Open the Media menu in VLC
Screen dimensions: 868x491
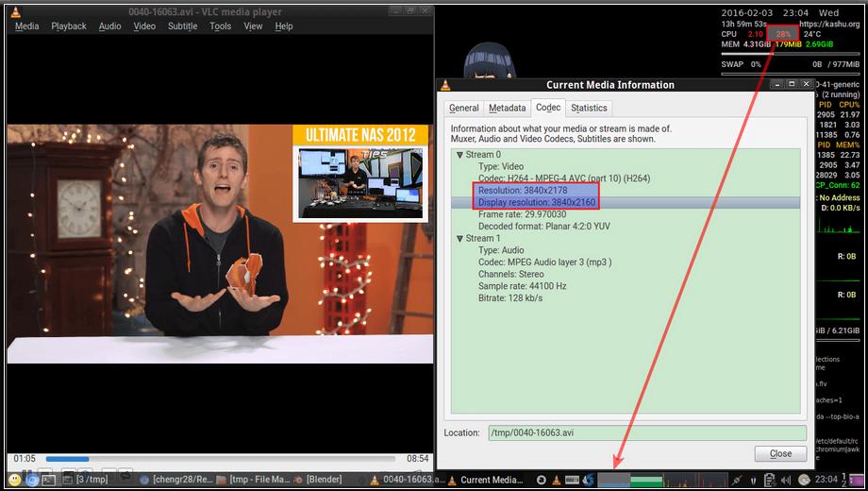pyautogui.click(x=26, y=26)
